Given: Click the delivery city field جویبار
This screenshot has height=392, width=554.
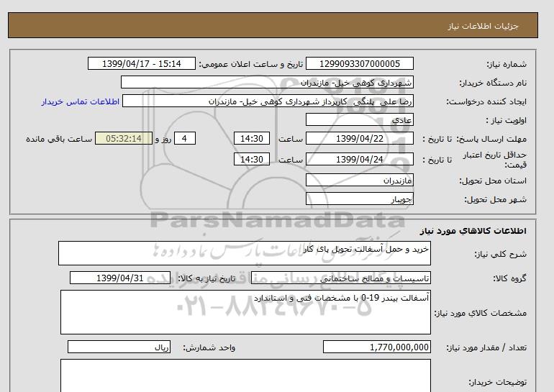Looking at the screenshot, I should [x=359, y=199].
